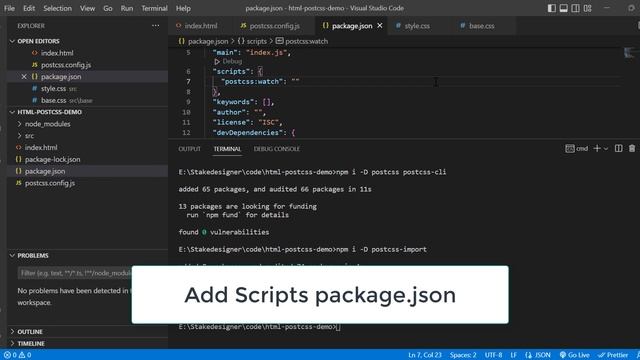This screenshot has width=640, height=360.
Task: Expand TIMELINE section
Action: (31, 344)
